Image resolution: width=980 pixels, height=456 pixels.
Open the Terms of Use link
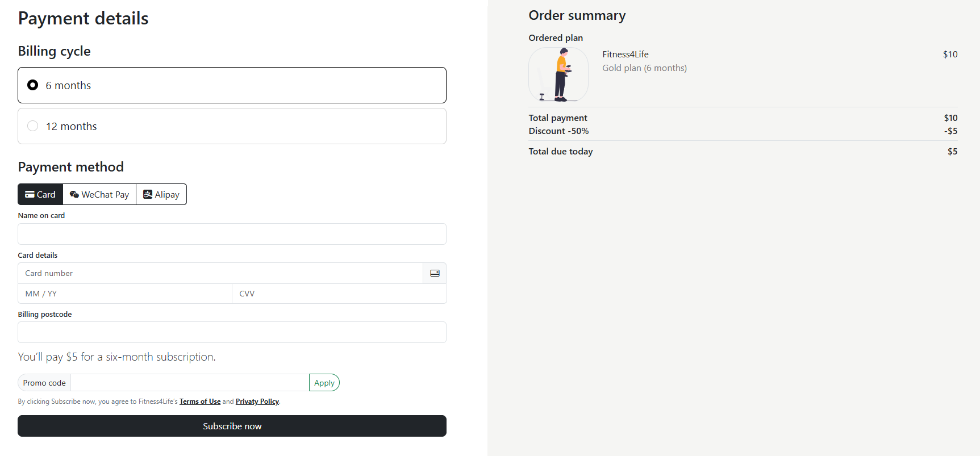tap(199, 401)
